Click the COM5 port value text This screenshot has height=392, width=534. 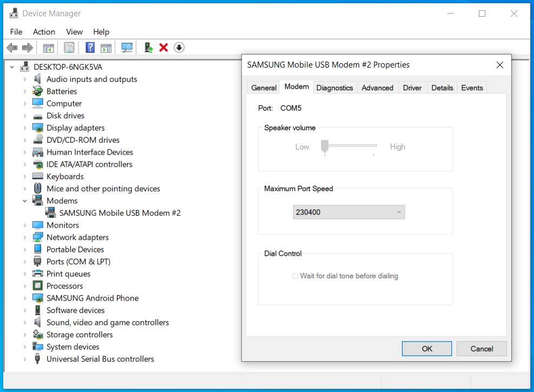click(291, 108)
